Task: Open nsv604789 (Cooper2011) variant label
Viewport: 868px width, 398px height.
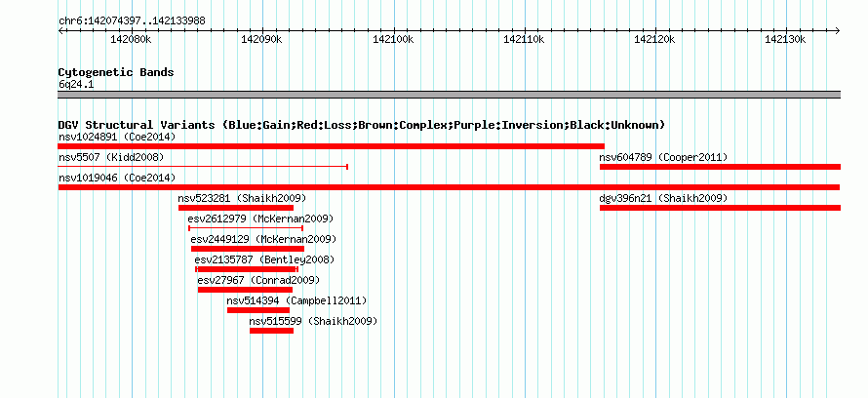Action: [x=663, y=157]
